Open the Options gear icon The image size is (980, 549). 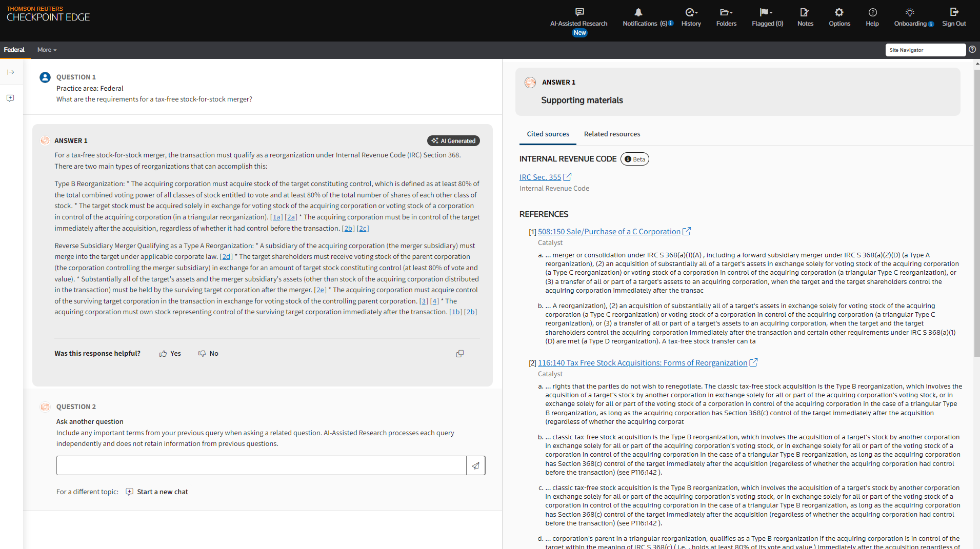pyautogui.click(x=839, y=12)
